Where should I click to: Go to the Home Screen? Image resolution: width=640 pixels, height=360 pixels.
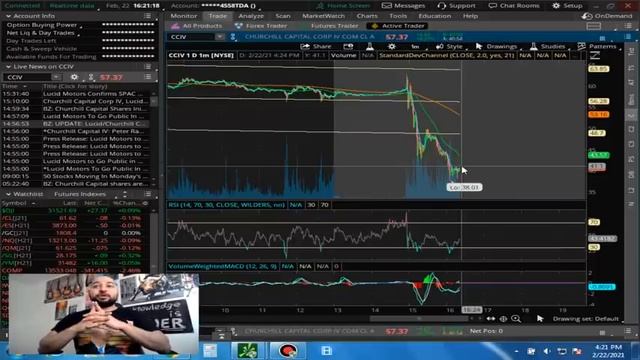click(343, 6)
